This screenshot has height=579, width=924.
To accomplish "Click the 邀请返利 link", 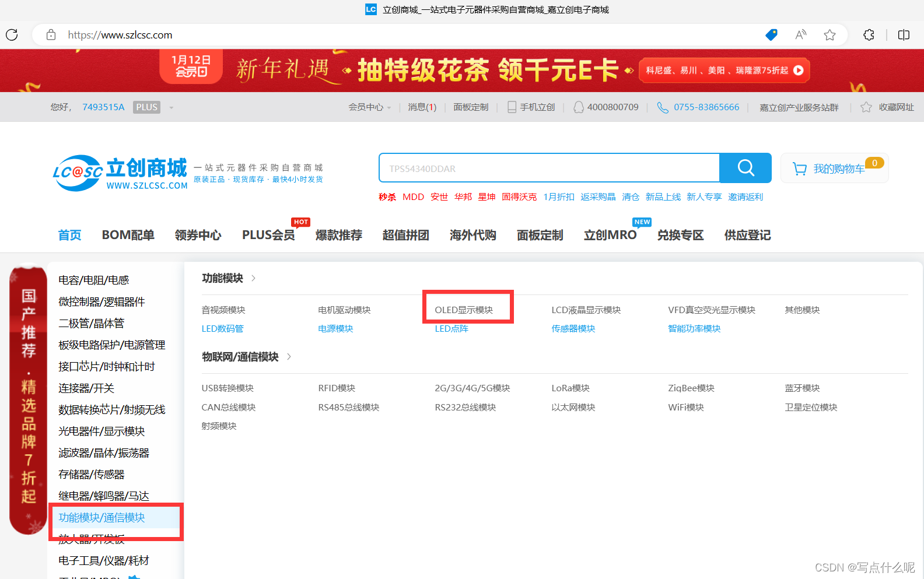I will [x=745, y=197].
